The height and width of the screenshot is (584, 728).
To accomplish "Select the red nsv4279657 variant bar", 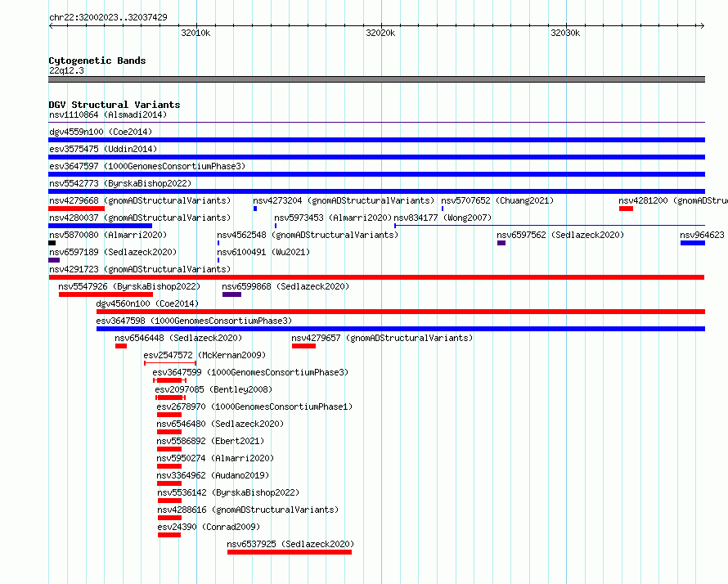I will click(x=303, y=346).
